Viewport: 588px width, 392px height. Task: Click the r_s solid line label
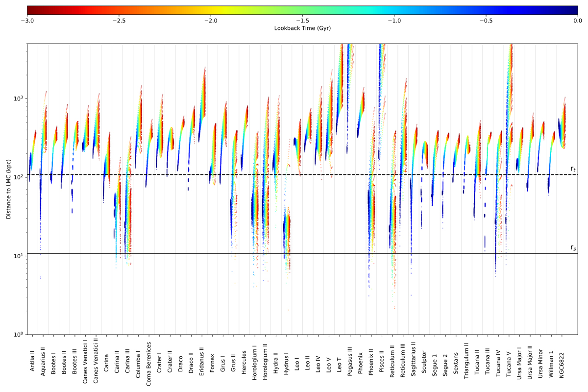pyautogui.click(x=572, y=248)
